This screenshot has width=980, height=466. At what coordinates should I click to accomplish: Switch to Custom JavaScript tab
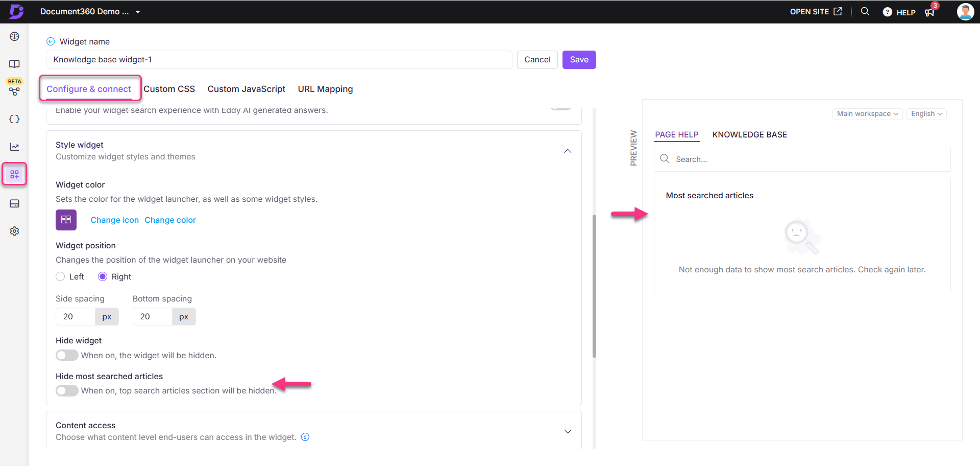tap(247, 89)
